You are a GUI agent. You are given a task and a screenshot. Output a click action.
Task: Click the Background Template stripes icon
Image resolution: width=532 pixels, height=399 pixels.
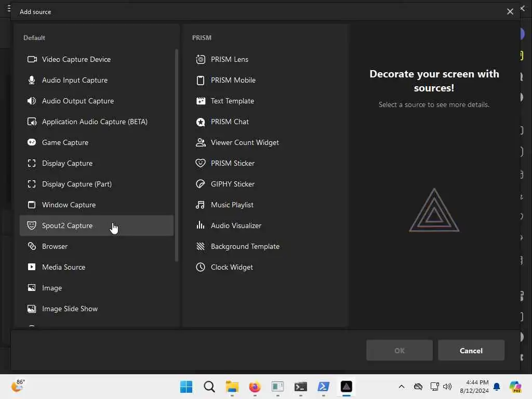(x=201, y=246)
